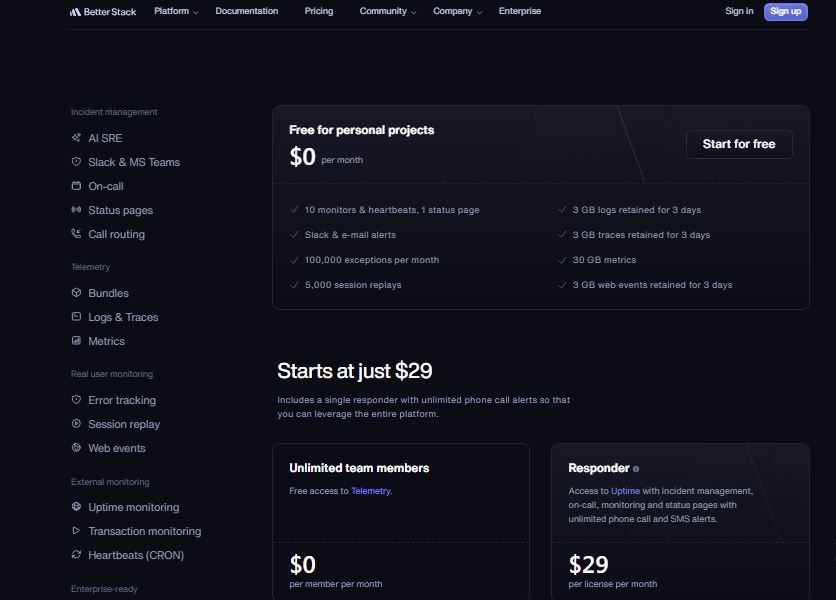836x600 pixels.
Task: Click "100,000 exceptions per month" text
Action: pyautogui.click(x=372, y=260)
